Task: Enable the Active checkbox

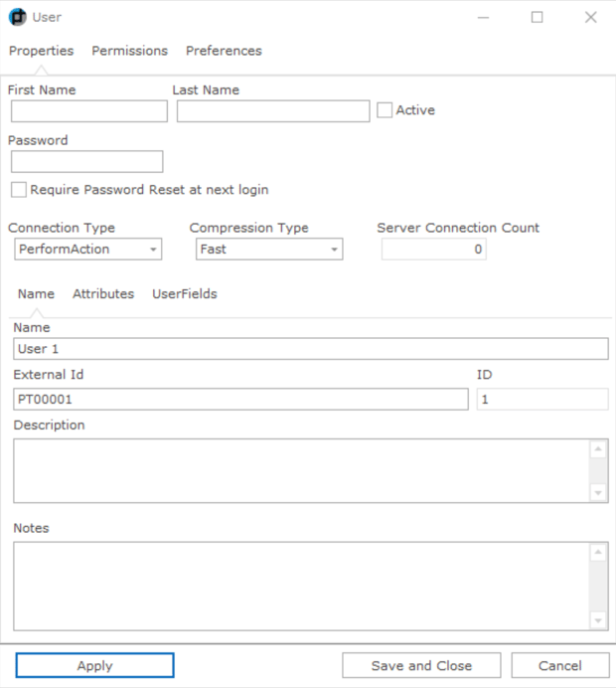Action: click(x=385, y=110)
